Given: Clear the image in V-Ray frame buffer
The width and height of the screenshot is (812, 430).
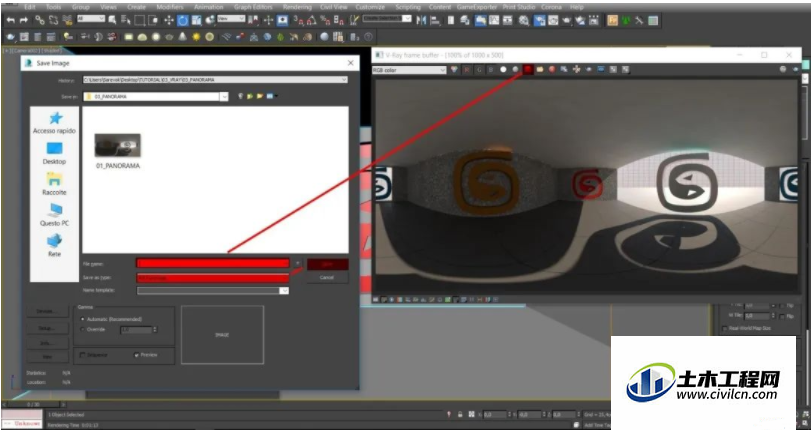Looking at the screenshot, I should (552, 69).
